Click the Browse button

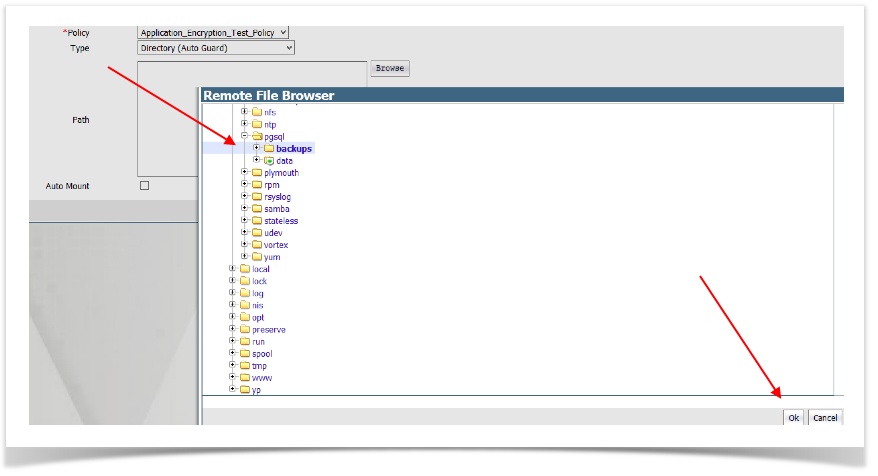(x=389, y=68)
